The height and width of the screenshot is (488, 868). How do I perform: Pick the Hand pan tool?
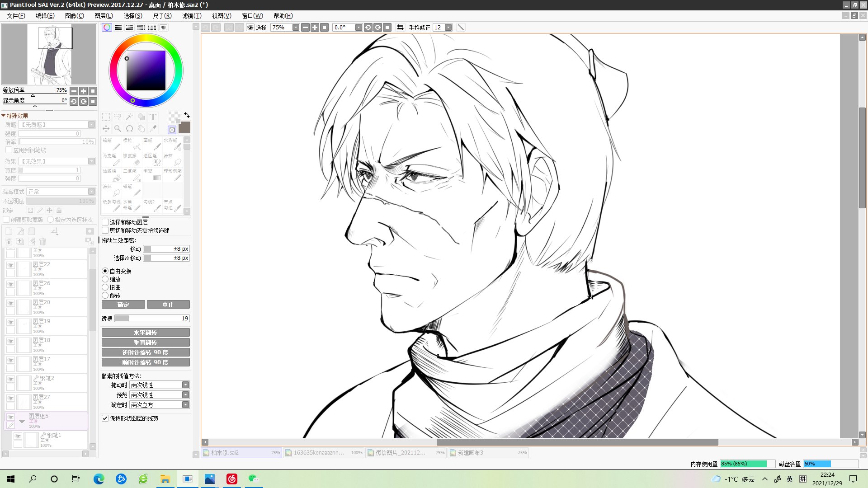pyautogui.click(x=141, y=129)
